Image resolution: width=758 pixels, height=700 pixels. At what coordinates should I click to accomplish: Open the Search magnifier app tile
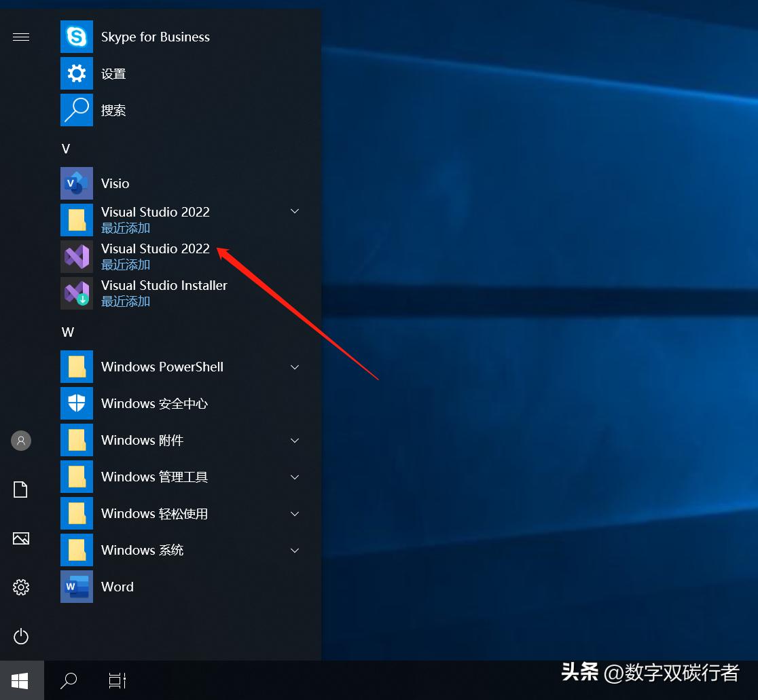(x=77, y=110)
